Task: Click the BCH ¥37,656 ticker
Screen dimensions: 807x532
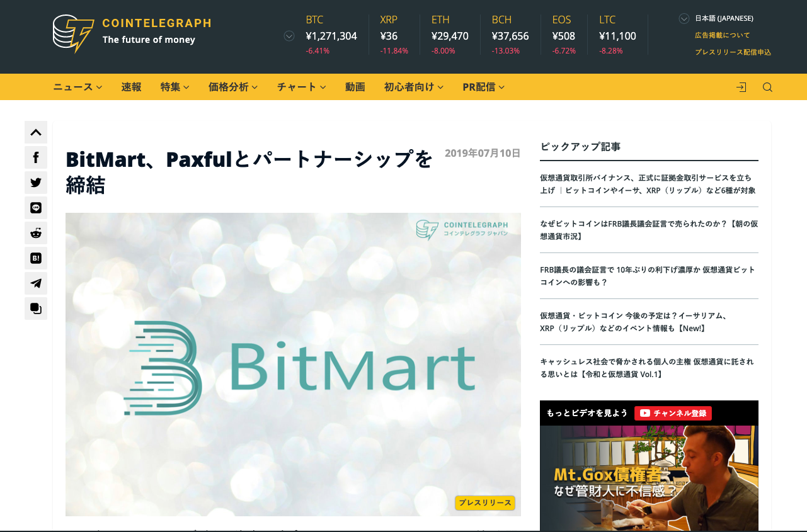Action: coord(510,35)
